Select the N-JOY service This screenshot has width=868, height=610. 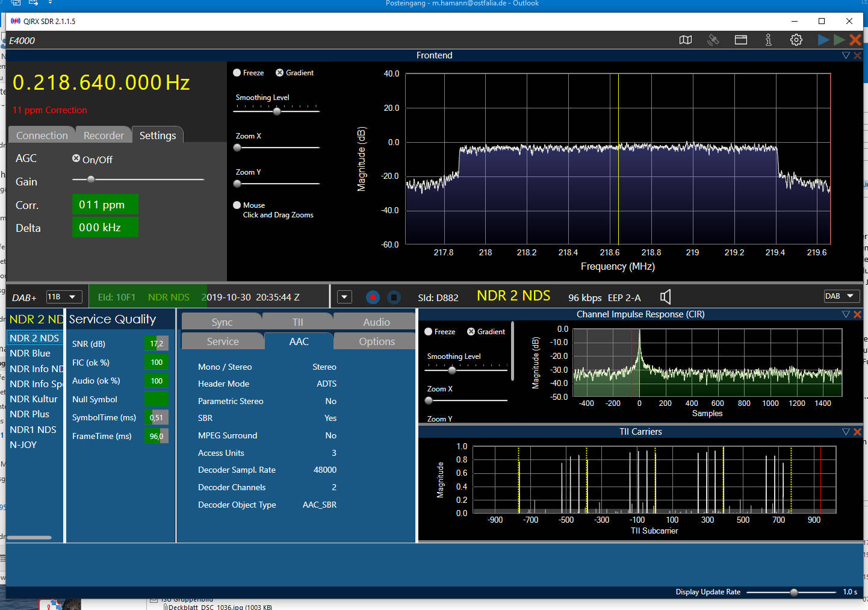[23, 445]
